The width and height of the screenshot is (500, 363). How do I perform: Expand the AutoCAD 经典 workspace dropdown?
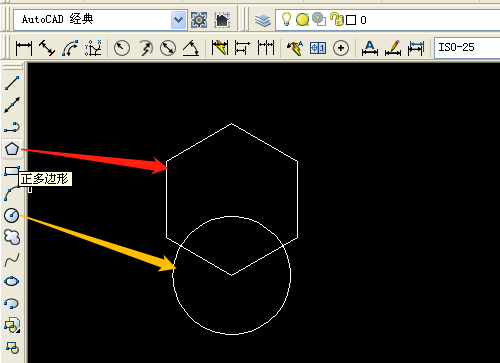coord(179,20)
